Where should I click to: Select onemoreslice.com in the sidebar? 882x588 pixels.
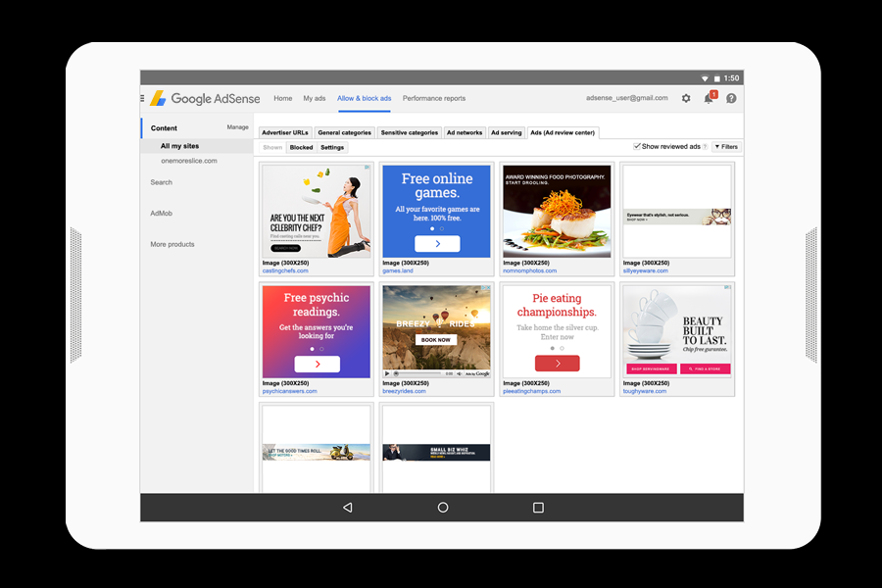189,161
